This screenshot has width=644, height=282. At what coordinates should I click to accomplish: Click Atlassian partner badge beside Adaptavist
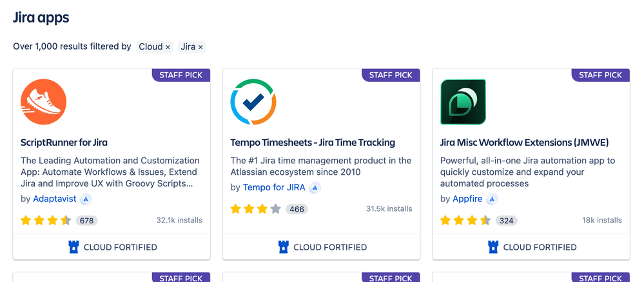[86, 199]
